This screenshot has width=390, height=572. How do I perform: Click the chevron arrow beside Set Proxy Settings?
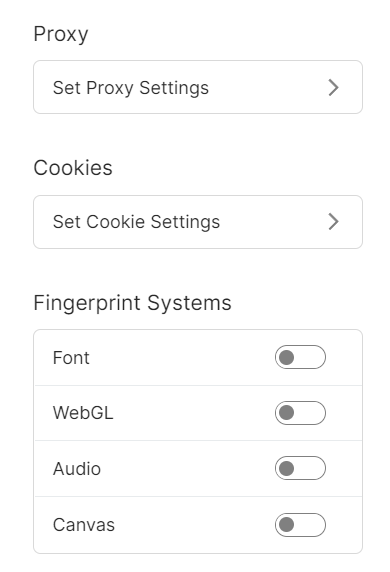click(x=333, y=88)
